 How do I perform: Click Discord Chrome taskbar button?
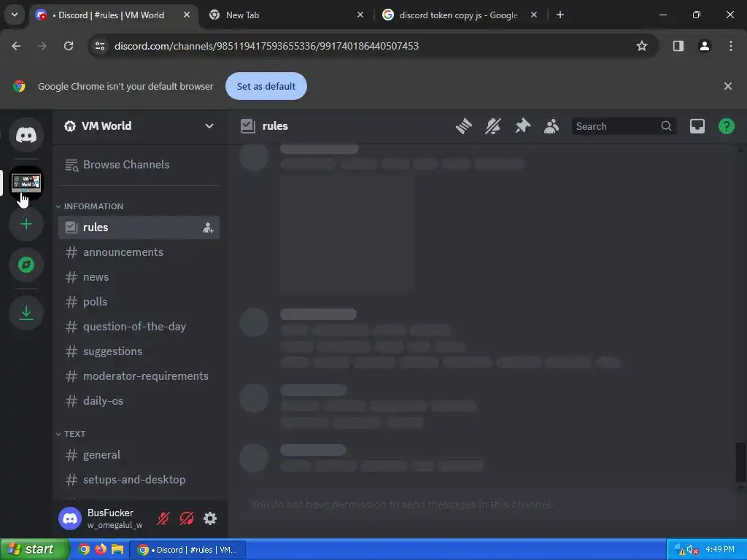coord(187,550)
